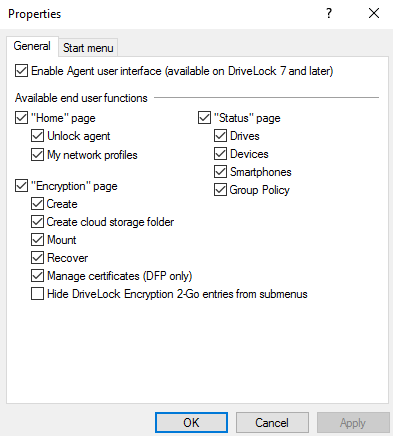Image resolution: width=393 pixels, height=436 pixels.
Task: Click the greyed-out Apply button
Action: point(353,422)
